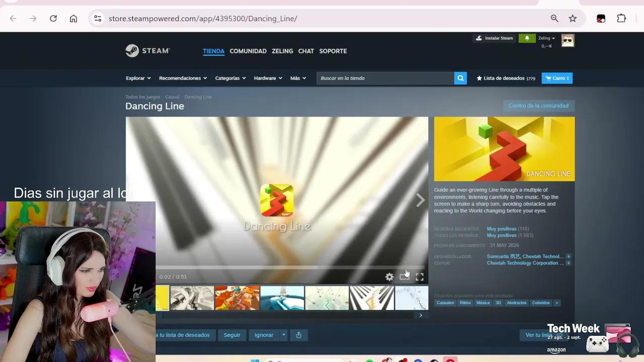This screenshot has height=362, width=644.
Task: Expand the Más dropdown menu
Action: point(298,78)
